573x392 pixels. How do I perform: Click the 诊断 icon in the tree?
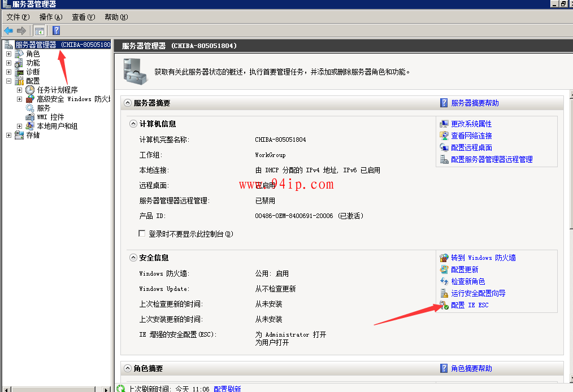19,72
